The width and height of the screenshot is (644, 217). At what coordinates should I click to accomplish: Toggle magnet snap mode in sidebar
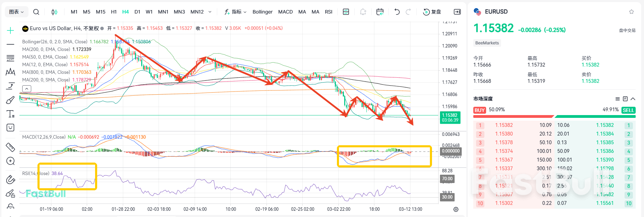pos(10,180)
